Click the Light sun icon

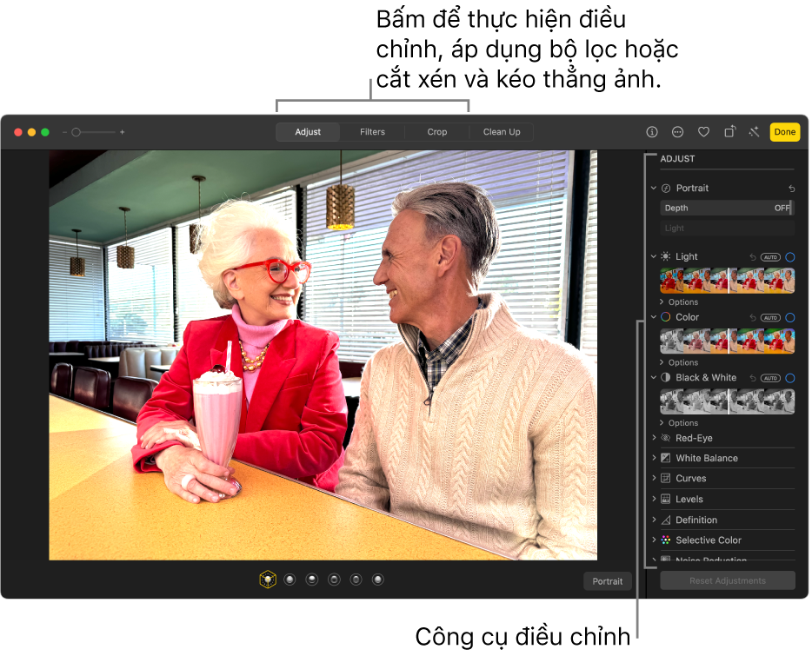coord(665,256)
